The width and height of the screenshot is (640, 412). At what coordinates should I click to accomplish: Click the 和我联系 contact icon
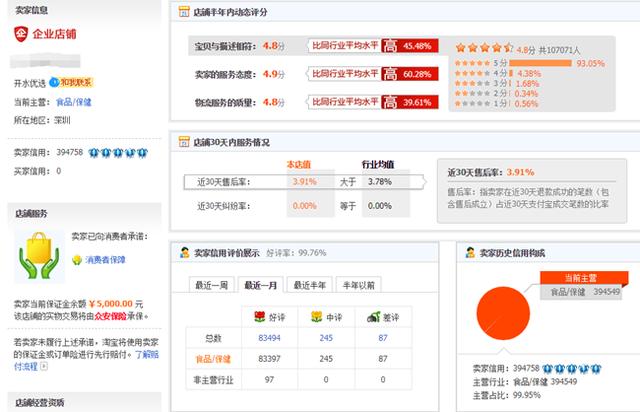71,82
